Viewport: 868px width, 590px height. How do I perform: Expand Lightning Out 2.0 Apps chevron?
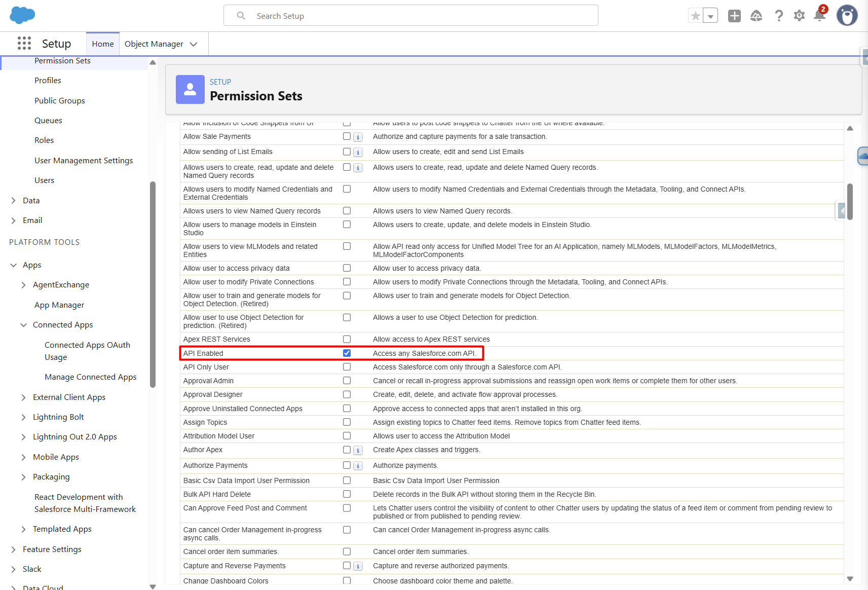(x=24, y=437)
